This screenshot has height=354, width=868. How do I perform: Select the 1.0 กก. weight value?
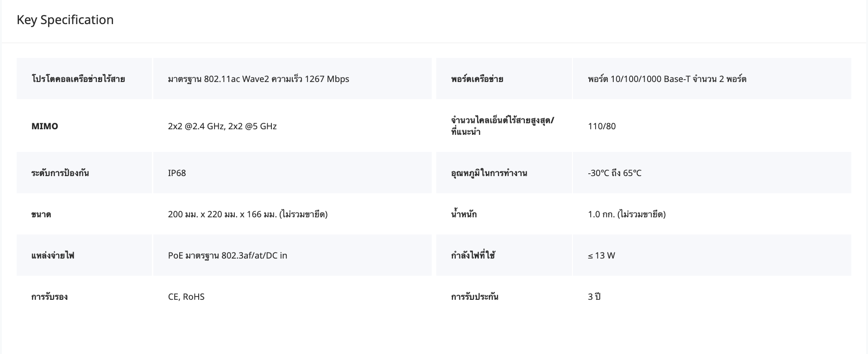tap(627, 215)
